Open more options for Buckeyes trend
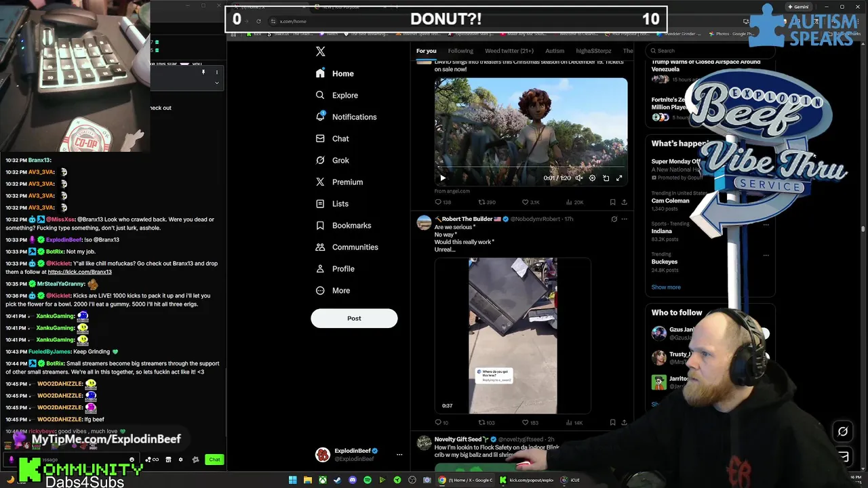The height and width of the screenshot is (488, 868). click(766, 255)
